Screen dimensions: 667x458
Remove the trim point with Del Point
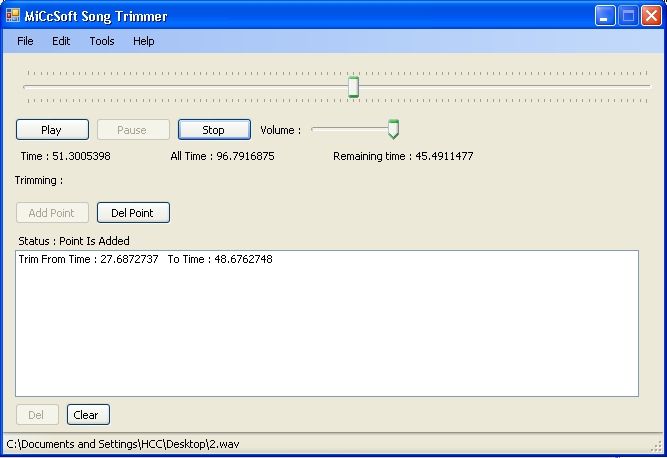coord(133,213)
